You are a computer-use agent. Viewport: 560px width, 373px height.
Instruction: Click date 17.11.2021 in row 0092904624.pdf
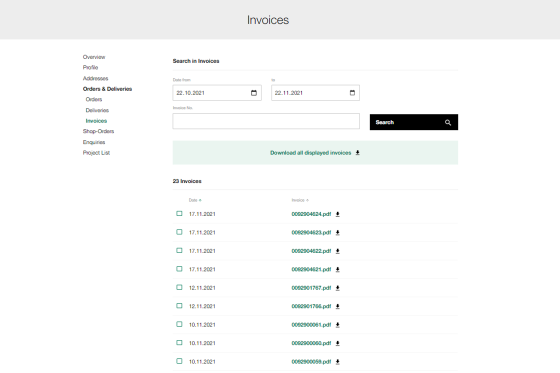click(x=202, y=214)
